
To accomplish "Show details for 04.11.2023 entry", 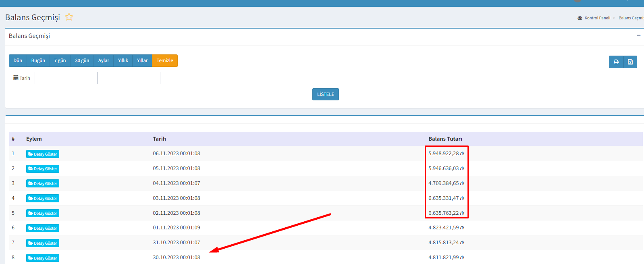I will [x=43, y=183].
